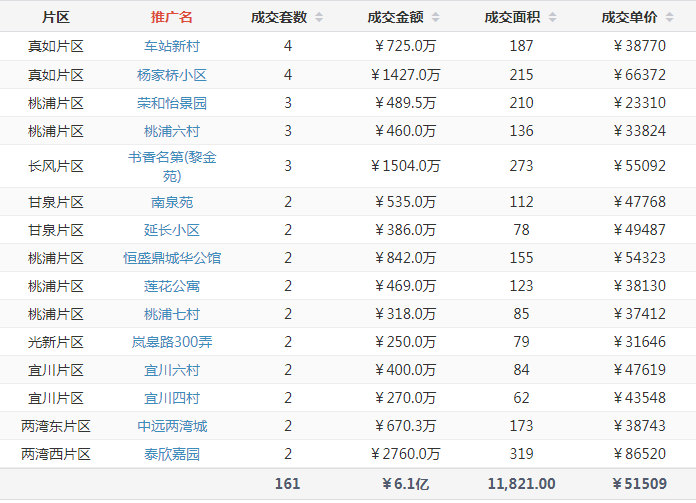Click the 片区 column header
This screenshot has width=696, height=503.
pos(56,17)
